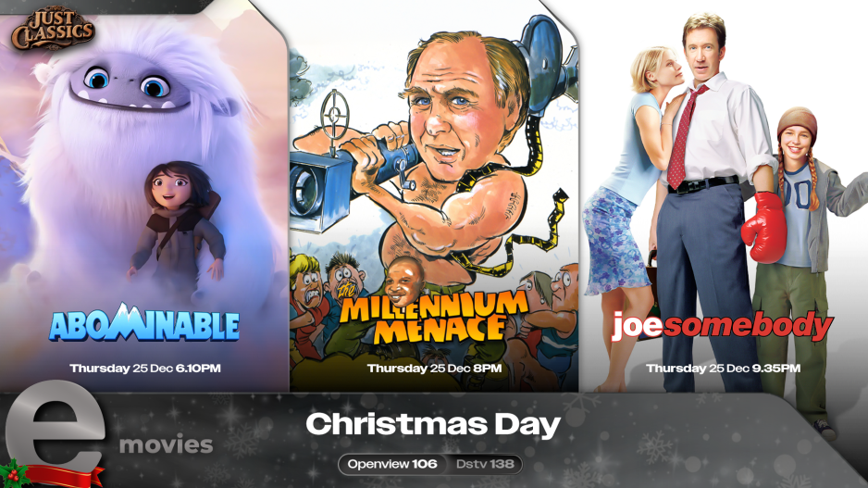This screenshot has height=488, width=868.
Task: Click the Christmas Day heading
Action: tap(433, 424)
